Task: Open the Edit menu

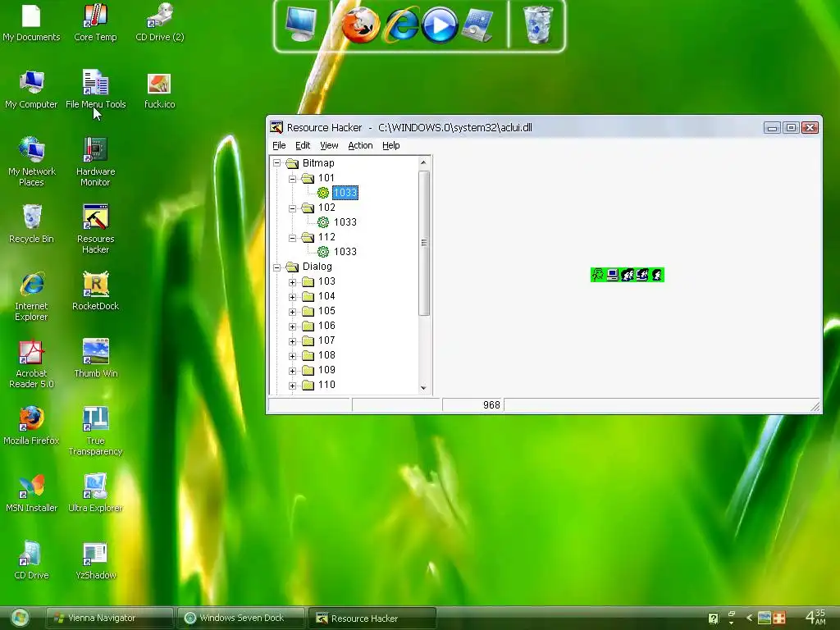Action: [303, 145]
